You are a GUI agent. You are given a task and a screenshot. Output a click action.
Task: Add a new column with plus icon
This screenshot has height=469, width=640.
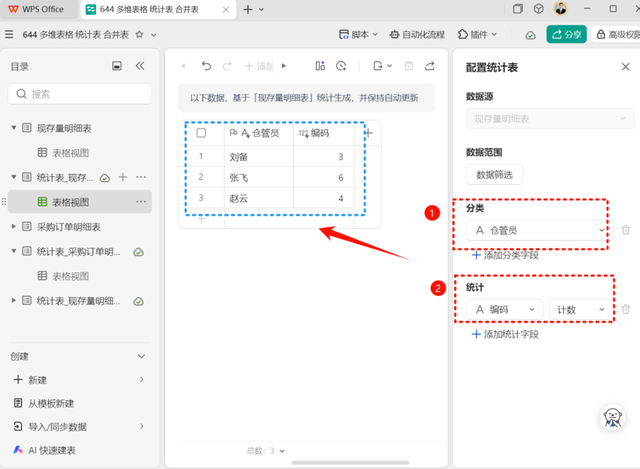click(368, 133)
